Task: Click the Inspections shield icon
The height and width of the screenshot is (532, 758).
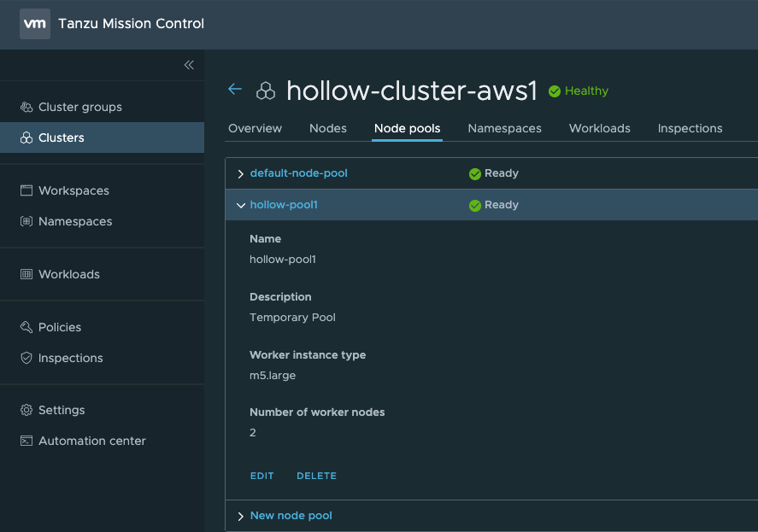Action: [x=26, y=358]
